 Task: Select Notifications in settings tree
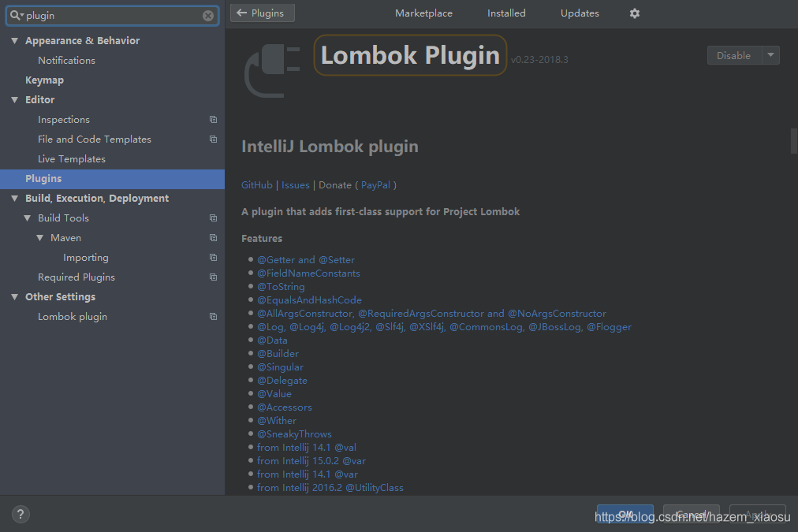click(67, 61)
